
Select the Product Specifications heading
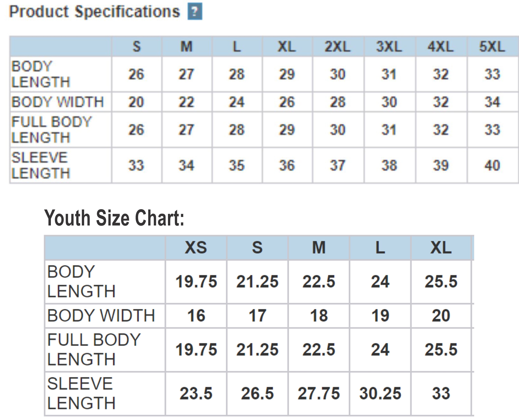(95, 11)
